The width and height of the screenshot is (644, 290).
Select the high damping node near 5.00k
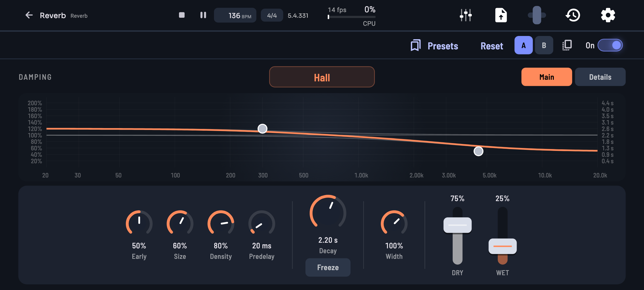pyautogui.click(x=478, y=151)
